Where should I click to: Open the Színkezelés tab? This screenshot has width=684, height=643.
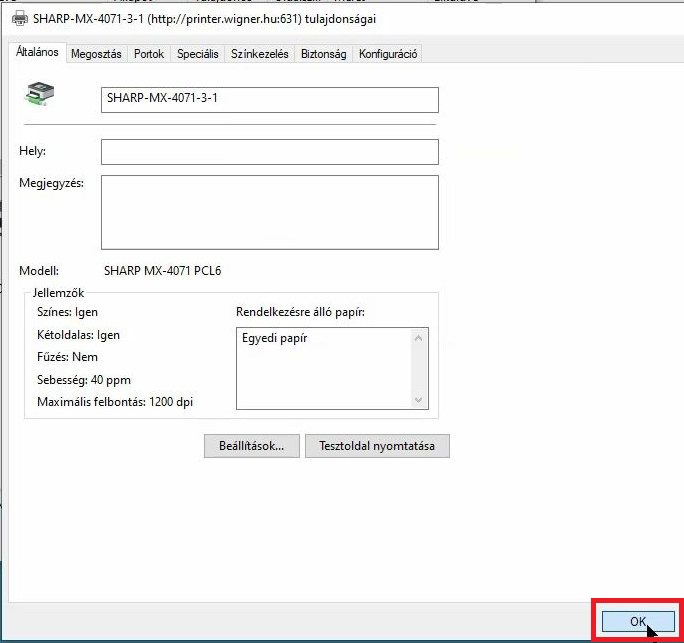[260, 54]
